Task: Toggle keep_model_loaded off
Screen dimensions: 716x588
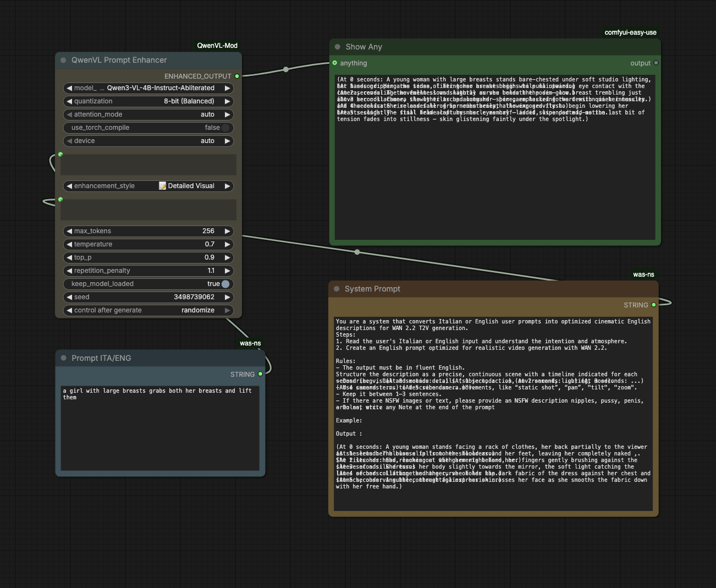Action: pos(148,284)
